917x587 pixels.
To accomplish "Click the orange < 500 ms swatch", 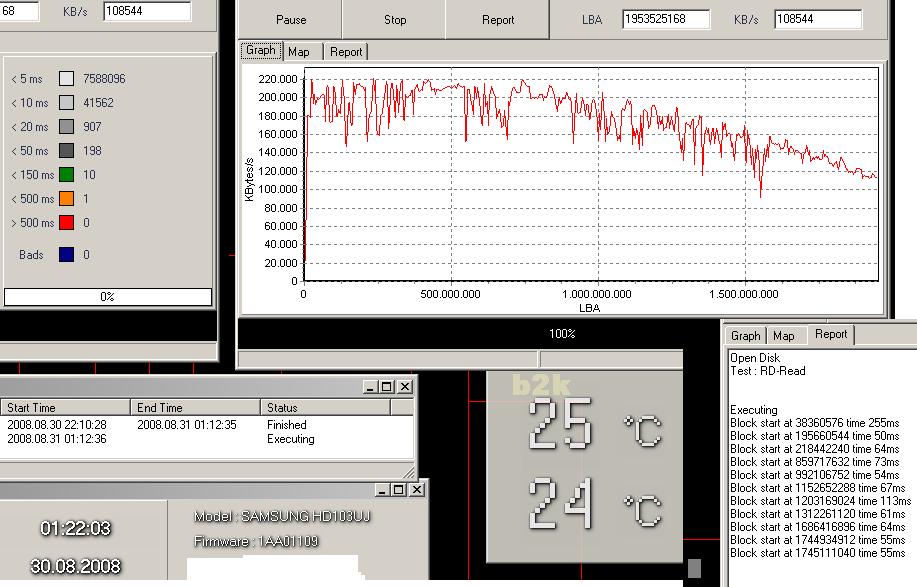I will click(x=67, y=198).
